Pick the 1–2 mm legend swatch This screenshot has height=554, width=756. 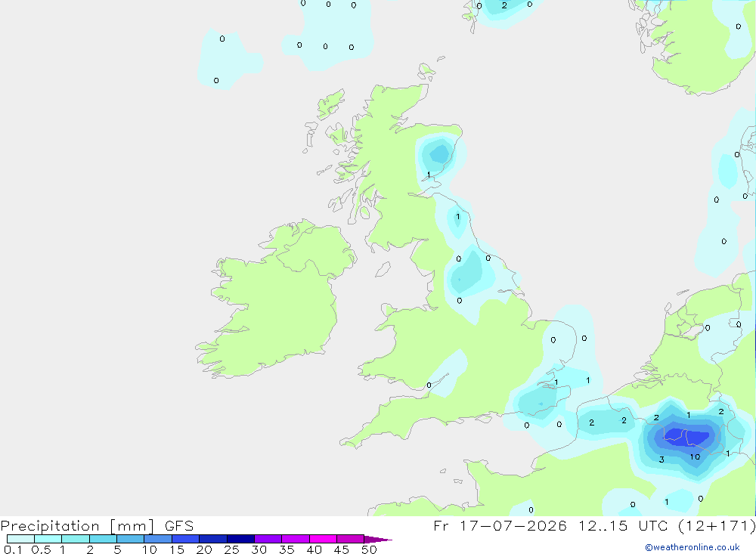coord(75,539)
